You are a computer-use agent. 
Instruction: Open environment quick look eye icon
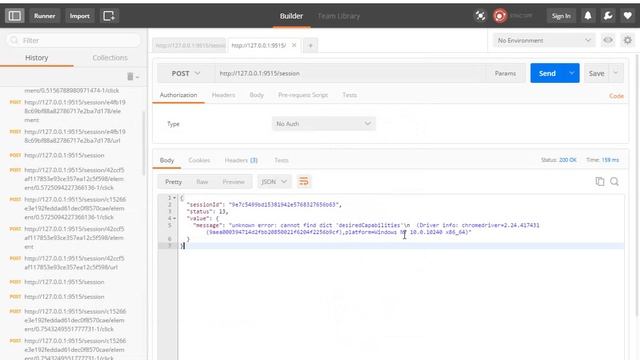click(608, 40)
